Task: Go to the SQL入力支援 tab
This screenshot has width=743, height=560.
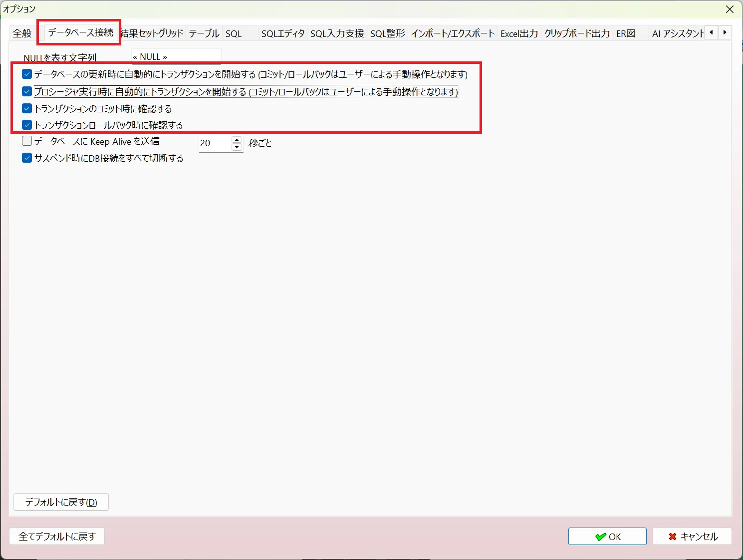Action: (337, 33)
